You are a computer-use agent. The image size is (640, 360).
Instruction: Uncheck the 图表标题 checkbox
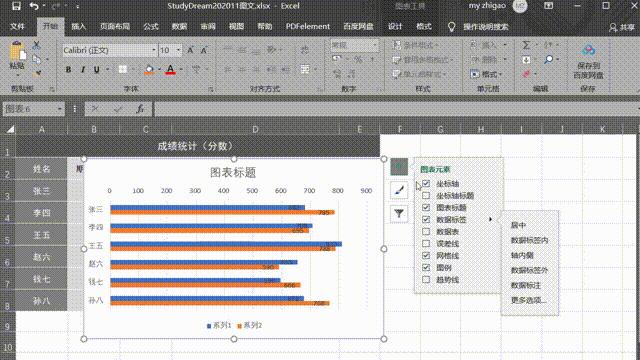(x=426, y=207)
